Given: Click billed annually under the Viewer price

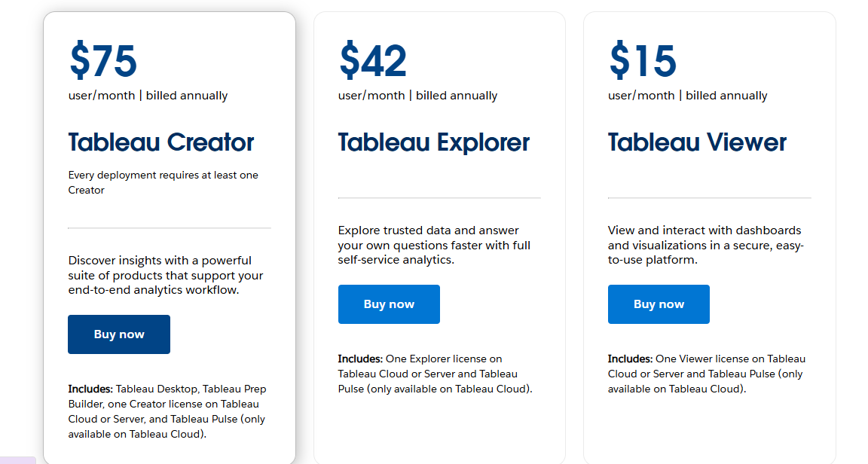Looking at the screenshot, I should point(726,95).
